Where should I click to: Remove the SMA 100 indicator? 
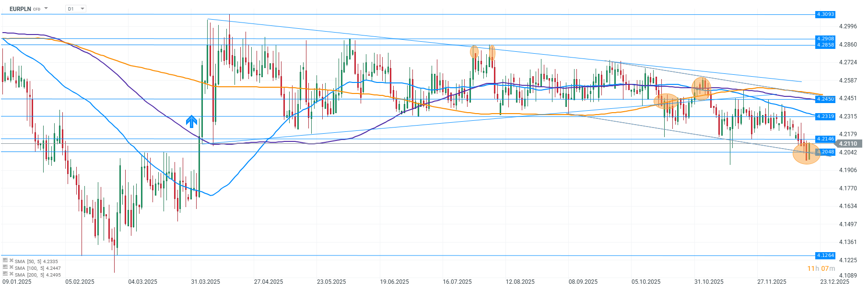point(11,267)
